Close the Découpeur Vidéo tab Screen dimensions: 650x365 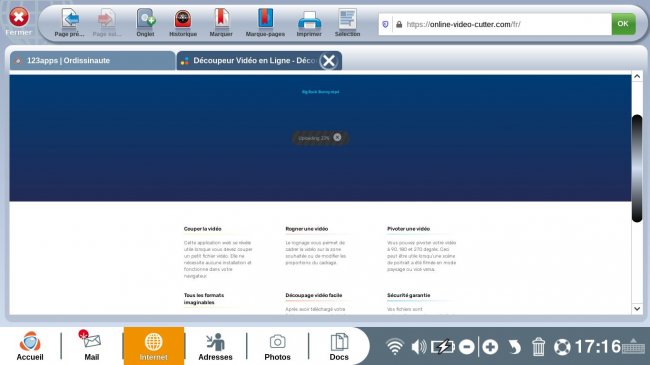coord(329,61)
